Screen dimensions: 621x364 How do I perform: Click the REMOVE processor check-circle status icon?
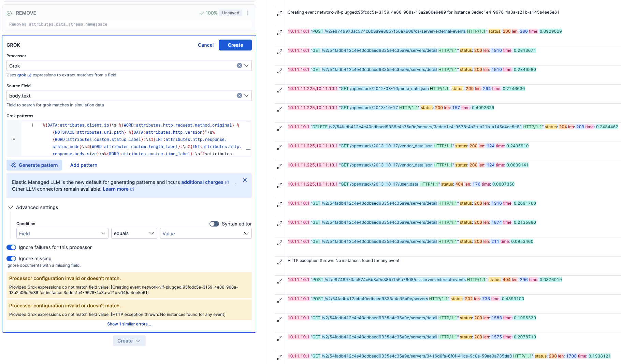9,13
